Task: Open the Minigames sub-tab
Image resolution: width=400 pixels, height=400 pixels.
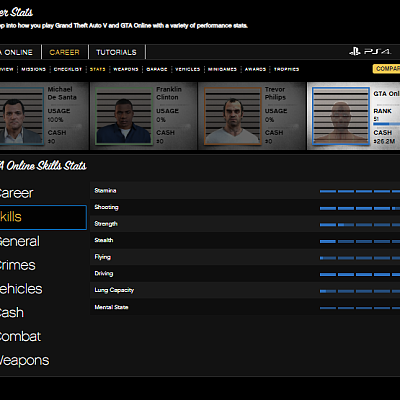Action: point(222,69)
